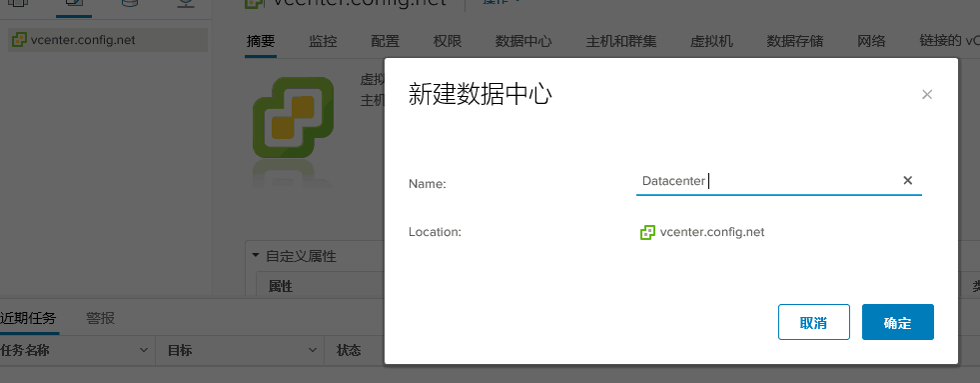Select the 警报 tab in bottom panel
The width and height of the screenshot is (980, 383).
pyautogui.click(x=100, y=318)
